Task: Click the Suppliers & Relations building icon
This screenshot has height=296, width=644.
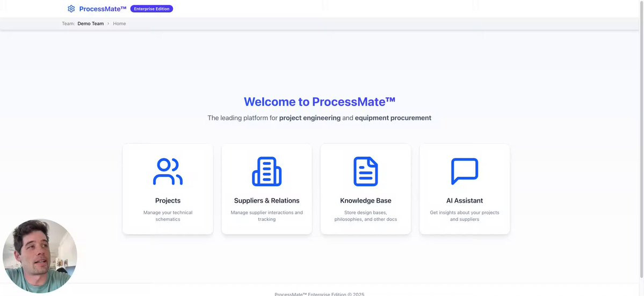Action: [x=266, y=171]
